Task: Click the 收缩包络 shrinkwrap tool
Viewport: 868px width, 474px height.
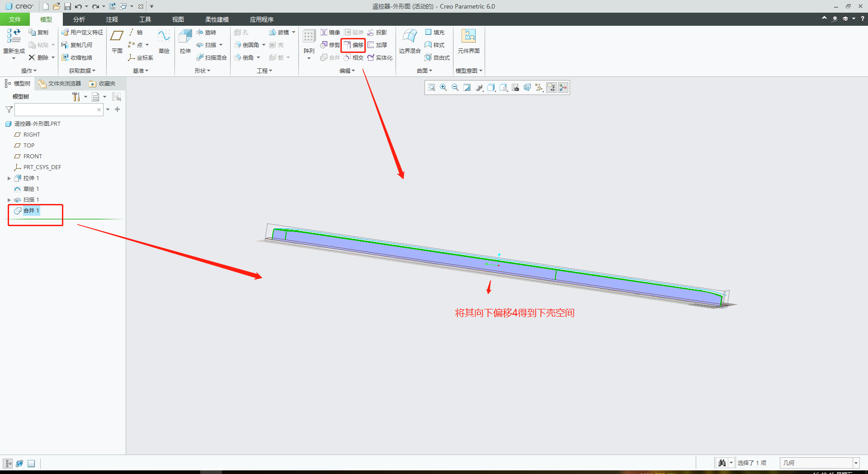Action: (x=77, y=57)
